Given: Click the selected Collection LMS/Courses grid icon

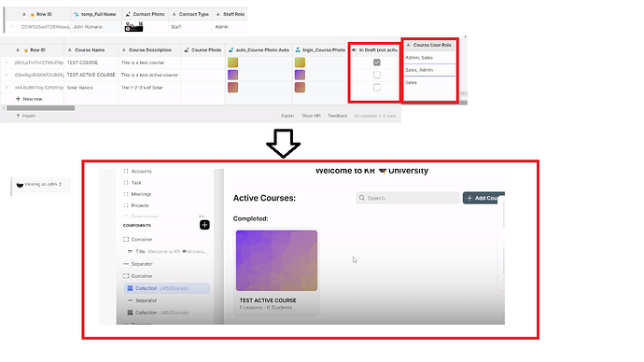Looking at the screenshot, I should 130,288.
